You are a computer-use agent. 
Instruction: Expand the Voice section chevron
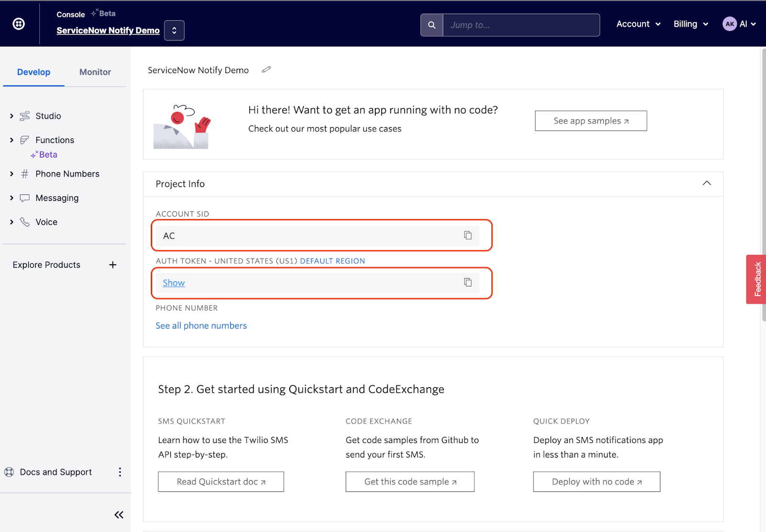tap(11, 222)
